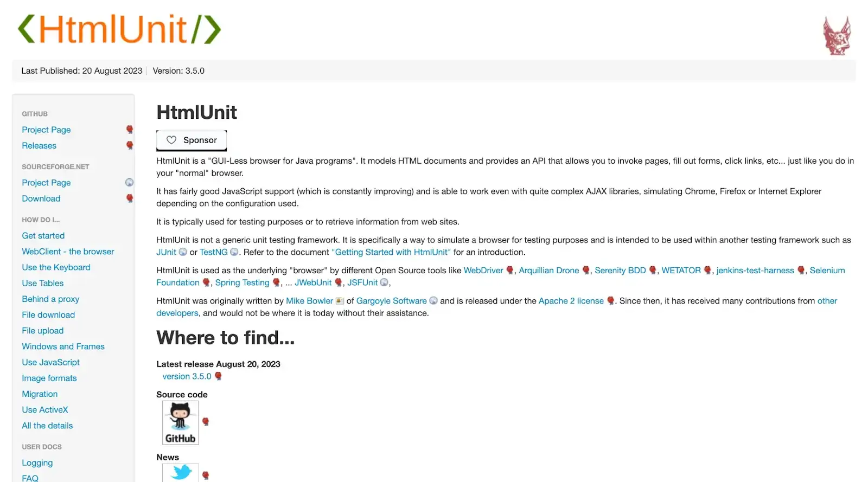The width and height of the screenshot is (868, 482).
Task: Click external icon after Apache 2 license
Action: 610,301
